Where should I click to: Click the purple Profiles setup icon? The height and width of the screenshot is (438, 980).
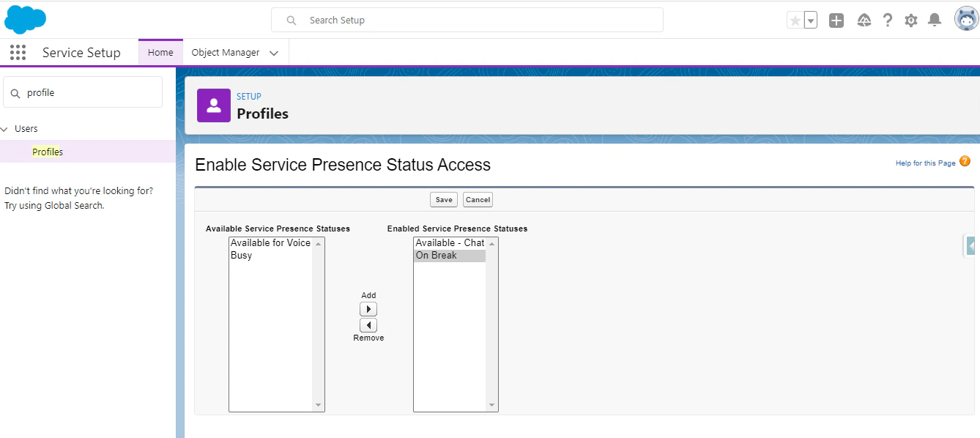[213, 105]
